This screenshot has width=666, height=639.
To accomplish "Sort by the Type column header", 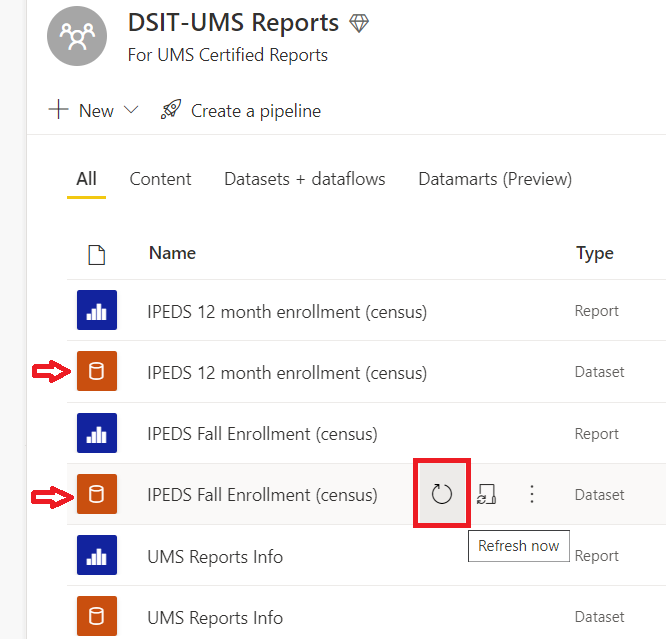I will [595, 254].
